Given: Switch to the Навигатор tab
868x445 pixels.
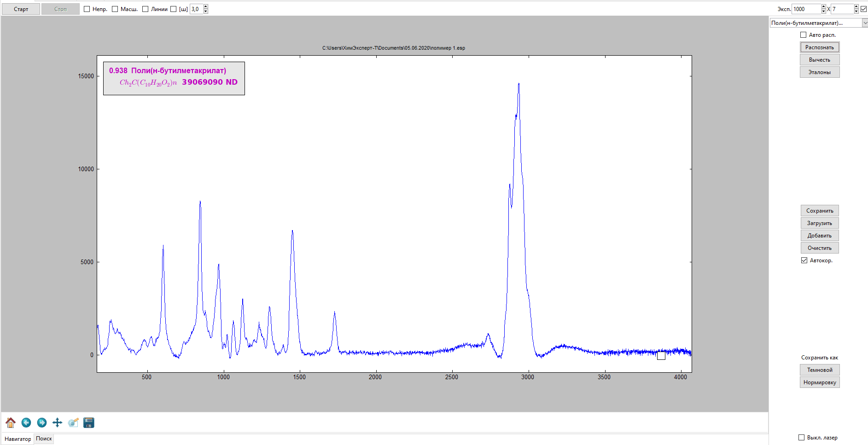Looking at the screenshot, I should pos(17,439).
